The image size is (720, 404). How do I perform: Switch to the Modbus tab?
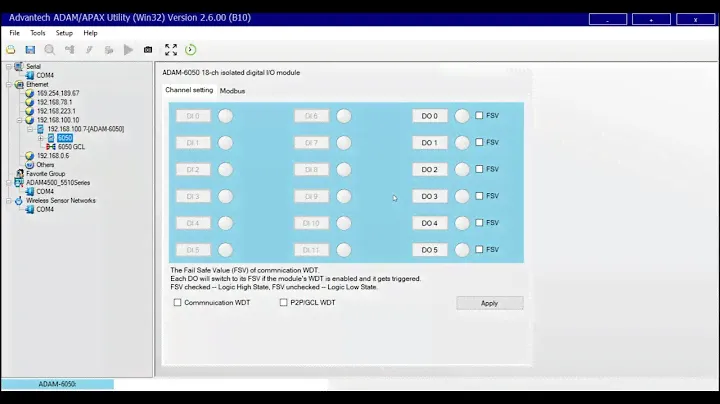coord(232,91)
